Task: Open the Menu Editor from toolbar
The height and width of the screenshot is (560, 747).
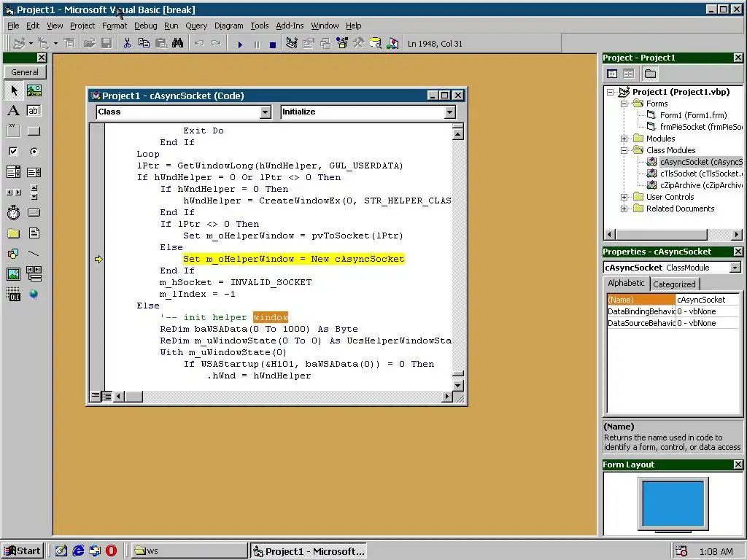Action: click(69, 43)
